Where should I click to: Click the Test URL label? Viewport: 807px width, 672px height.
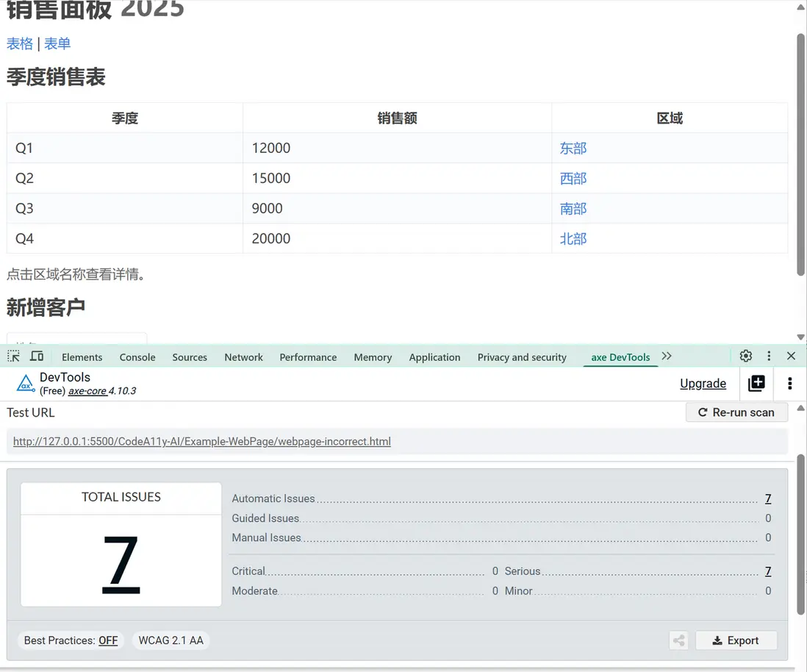(x=30, y=412)
